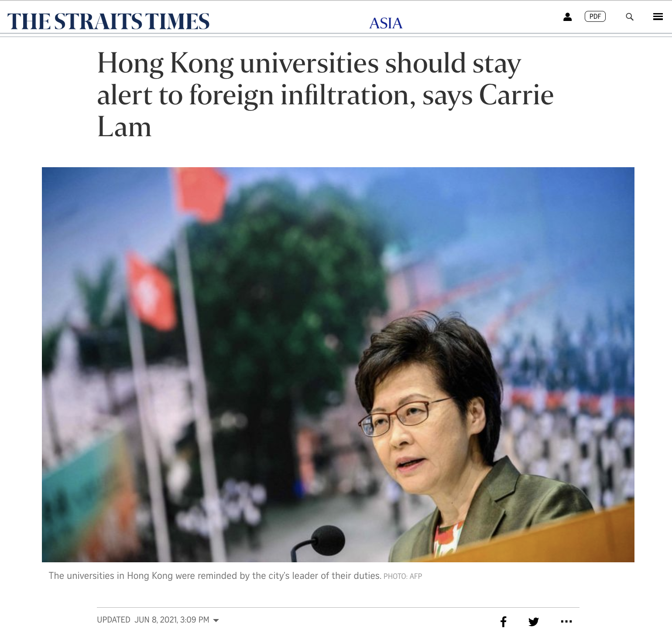Open more sharing options ellipsis
The width and height of the screenshot is (672, 640).
[566, 621]
